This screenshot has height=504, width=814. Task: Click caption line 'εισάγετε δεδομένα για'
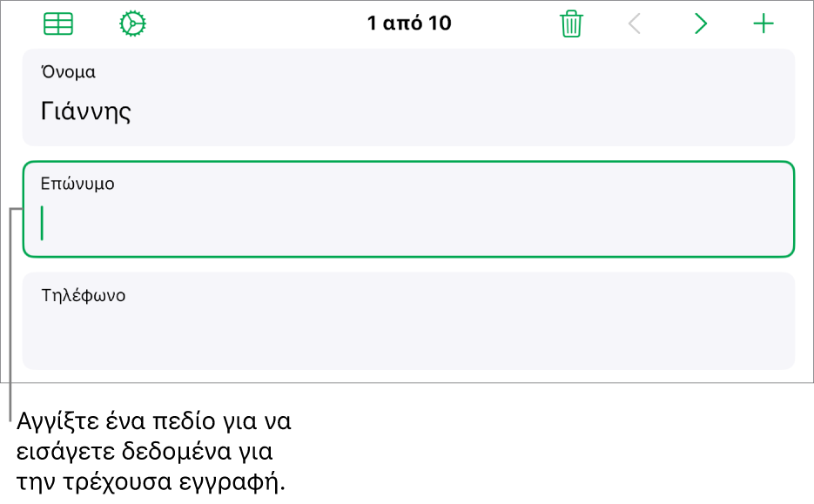145,451
